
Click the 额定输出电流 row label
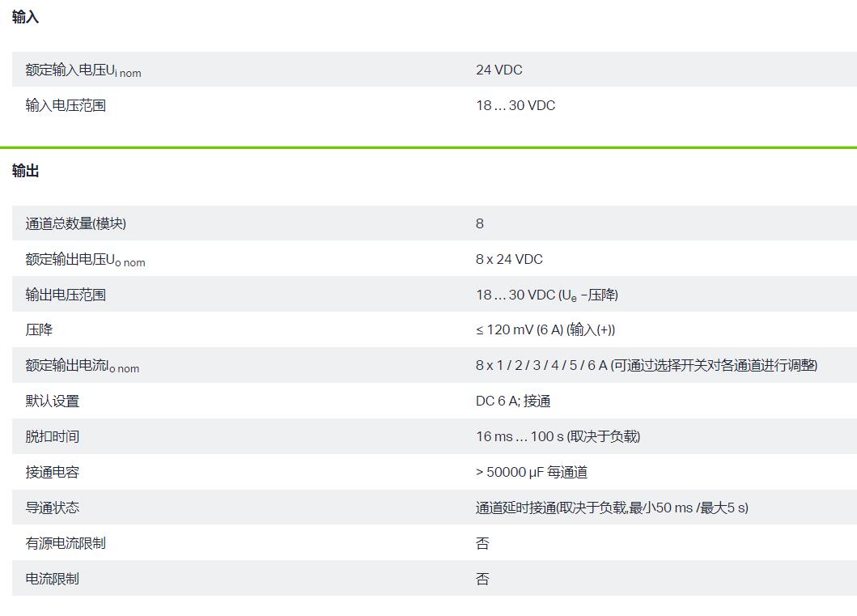(x=82, y=366)
